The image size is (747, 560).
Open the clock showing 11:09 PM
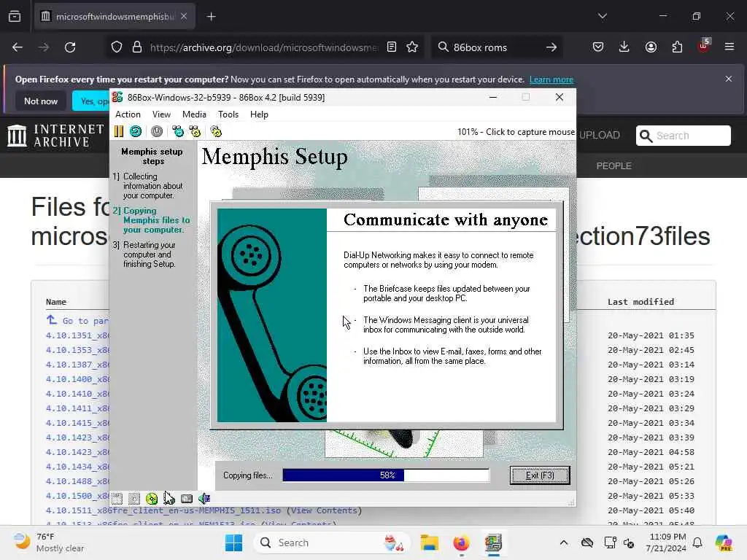[666, 542]
